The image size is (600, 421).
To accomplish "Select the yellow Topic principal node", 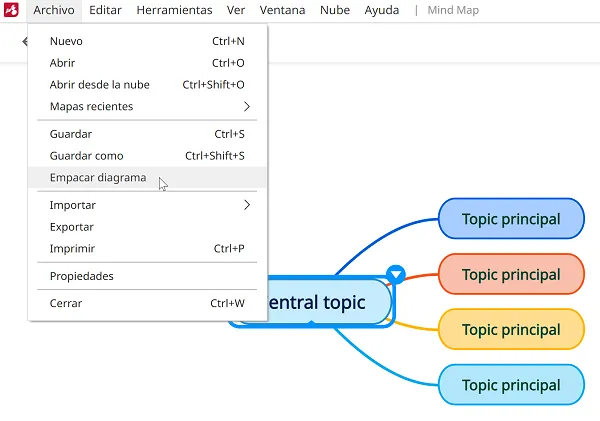I will coord(511,330).
